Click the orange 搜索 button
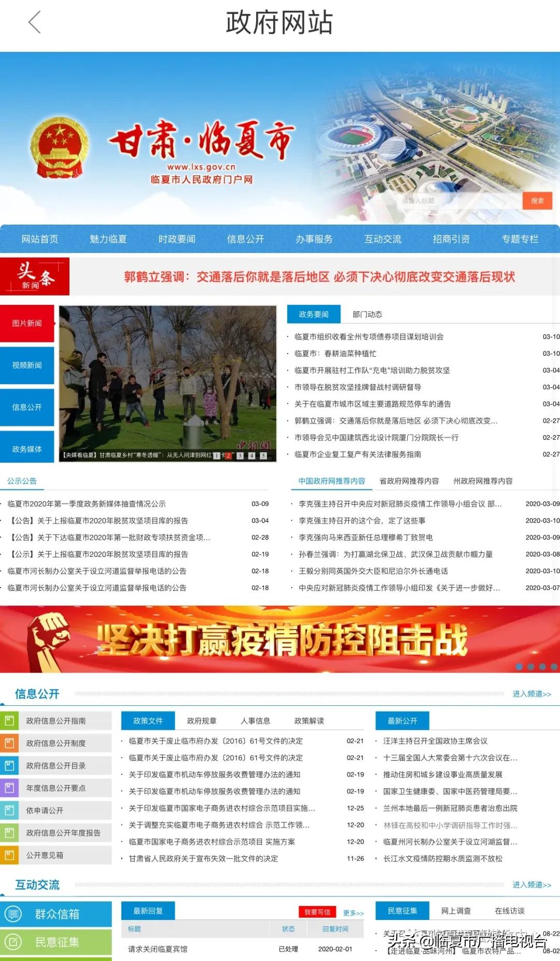 pos(537,201)
